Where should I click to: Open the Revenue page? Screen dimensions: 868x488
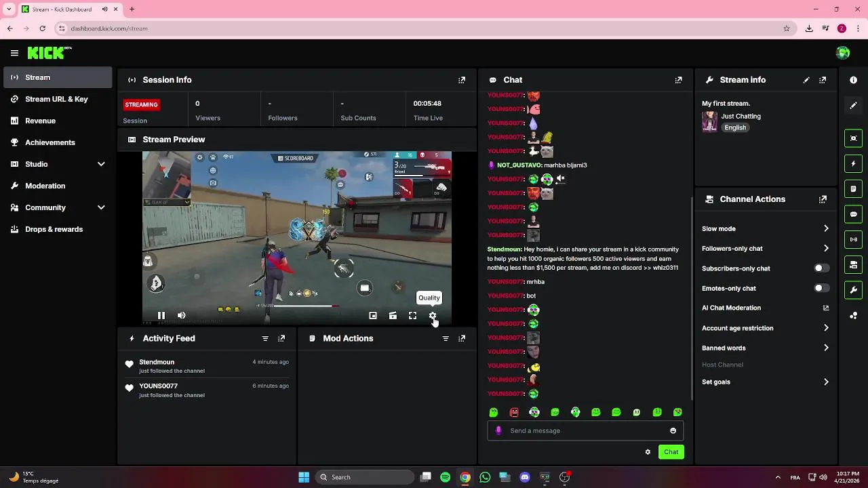[58, 121]
